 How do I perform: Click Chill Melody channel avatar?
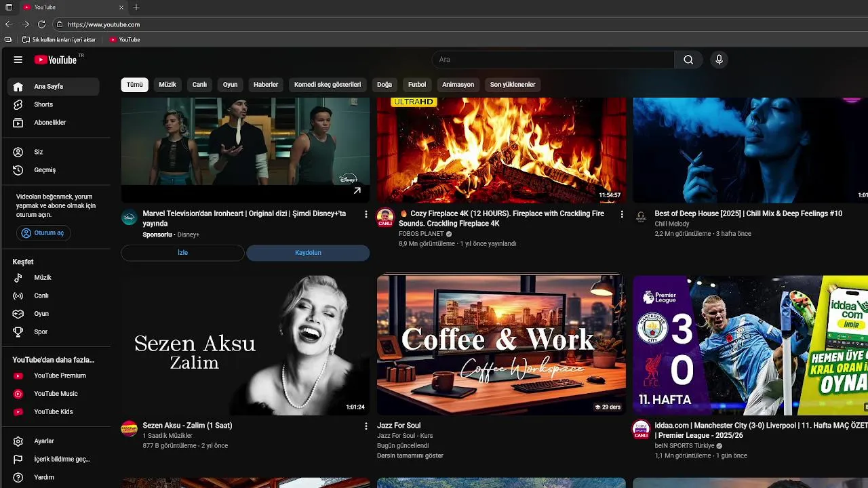click(641, 217)
